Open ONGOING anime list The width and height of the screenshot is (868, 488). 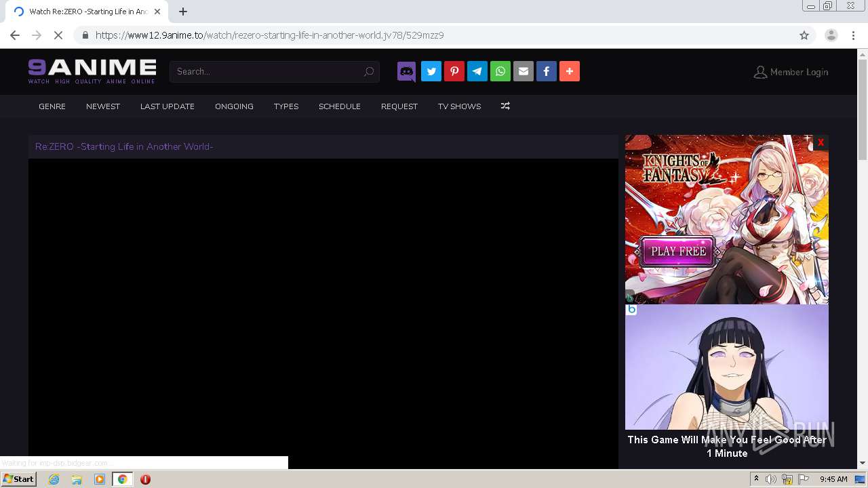[x=234, y=106]
